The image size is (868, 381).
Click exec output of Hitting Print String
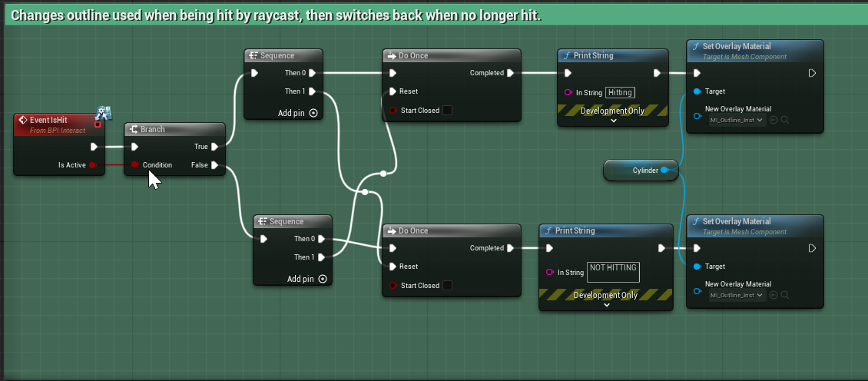657,72
